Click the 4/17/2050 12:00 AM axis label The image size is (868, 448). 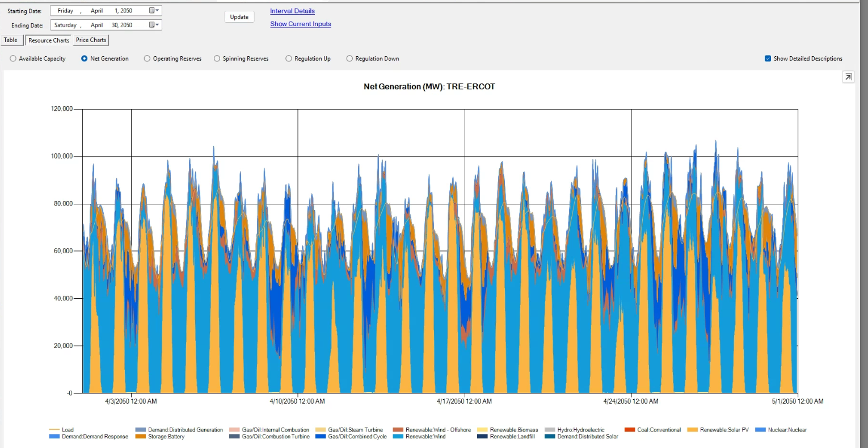[464, 401]
